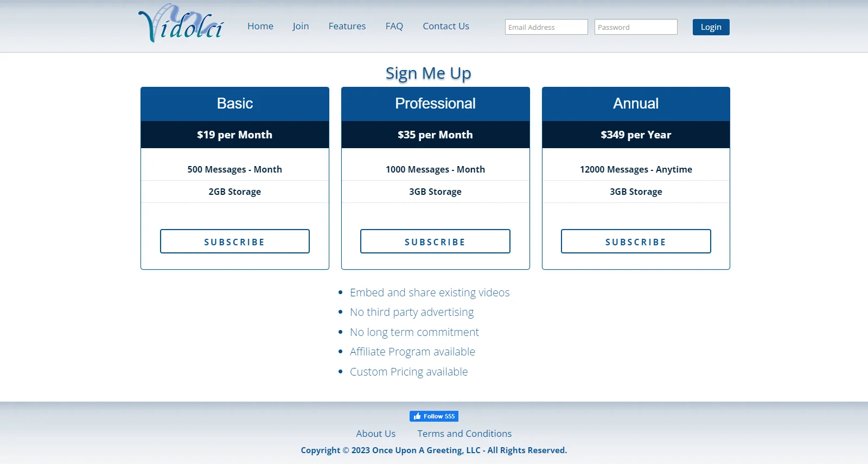Subscribe to the Basic plan
The width and height of the screenshot is (868, 464).
click(x=234, y=241)
